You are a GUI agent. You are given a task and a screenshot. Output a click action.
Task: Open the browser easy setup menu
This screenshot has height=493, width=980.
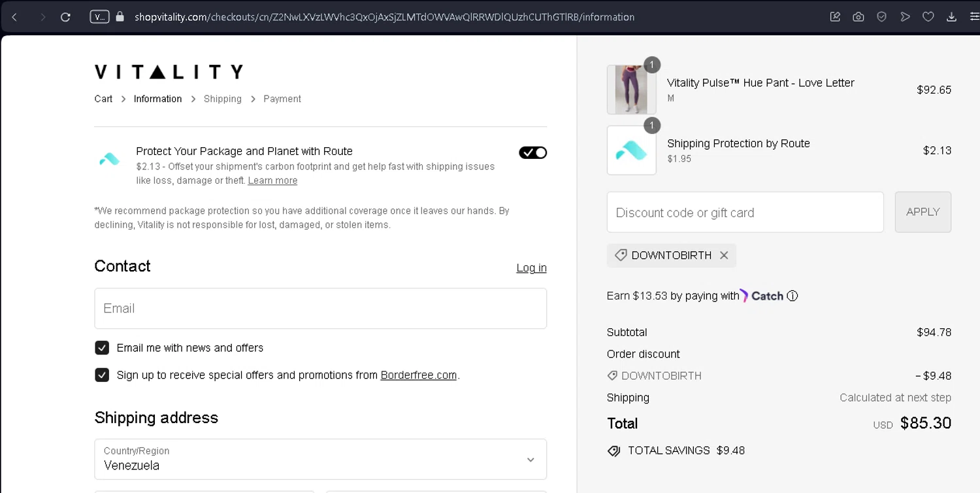[973, 17]
